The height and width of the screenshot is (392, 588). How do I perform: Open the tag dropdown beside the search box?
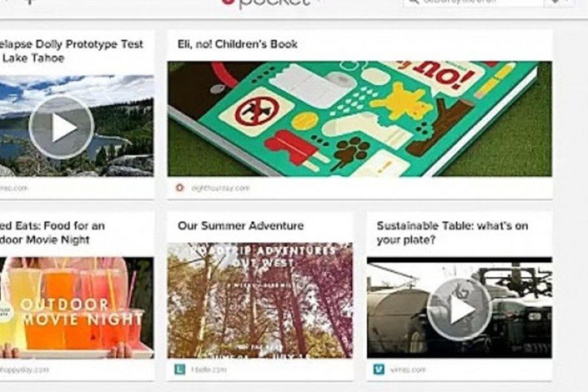coord(558,3)
